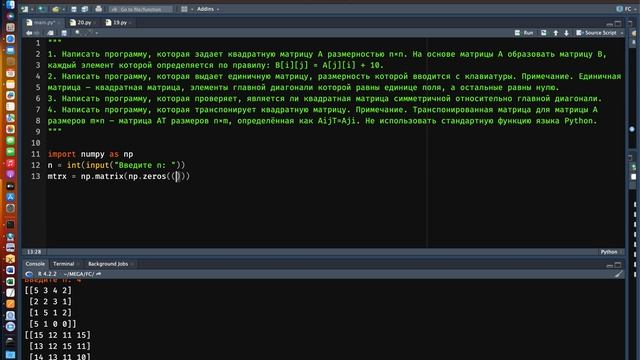The width and height of the screenshot is (640, 360).
Task: Click line number 13 in the gutter
Action: (x=36, y=176)
